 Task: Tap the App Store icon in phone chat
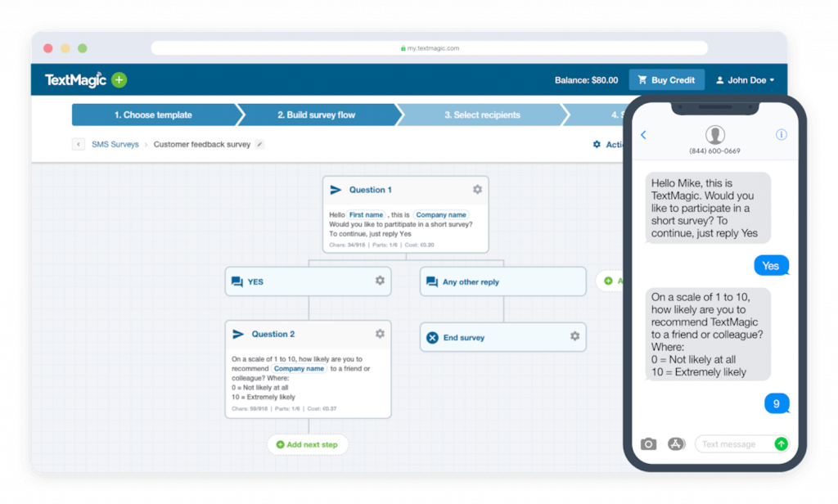(676, 444)
